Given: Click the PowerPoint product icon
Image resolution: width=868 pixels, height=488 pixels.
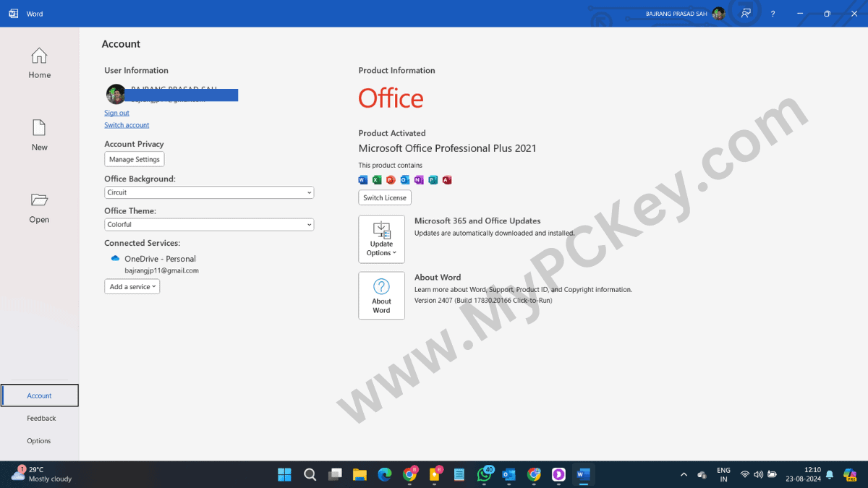Looking at the screenshot, I should tap(391, 179).
